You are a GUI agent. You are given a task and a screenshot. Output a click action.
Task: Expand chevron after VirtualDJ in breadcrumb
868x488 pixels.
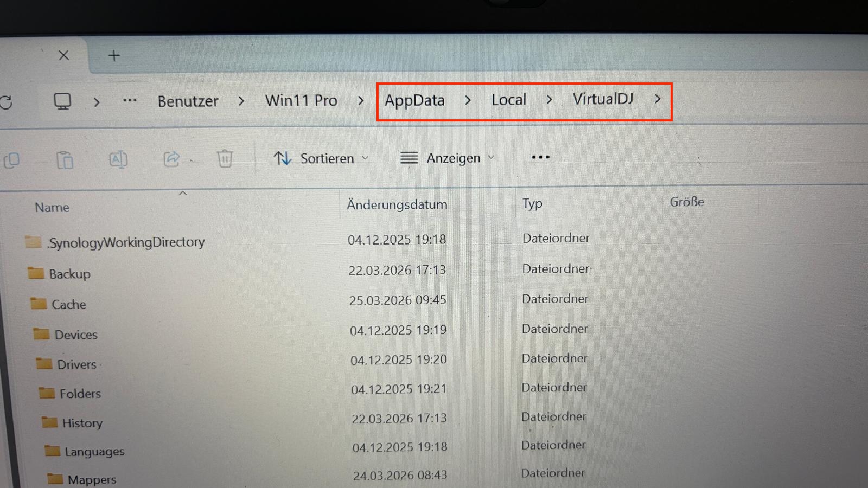tap(658, 99)
